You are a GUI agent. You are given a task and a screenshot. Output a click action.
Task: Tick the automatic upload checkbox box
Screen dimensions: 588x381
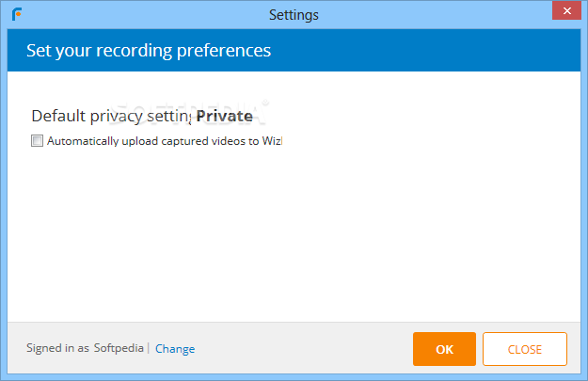pyautogui.click(x=37, y=140)
